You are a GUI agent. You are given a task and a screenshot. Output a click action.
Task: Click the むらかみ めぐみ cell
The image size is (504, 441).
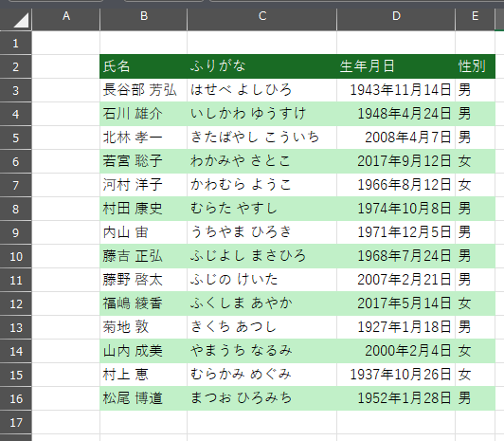(x=262, y=375)
